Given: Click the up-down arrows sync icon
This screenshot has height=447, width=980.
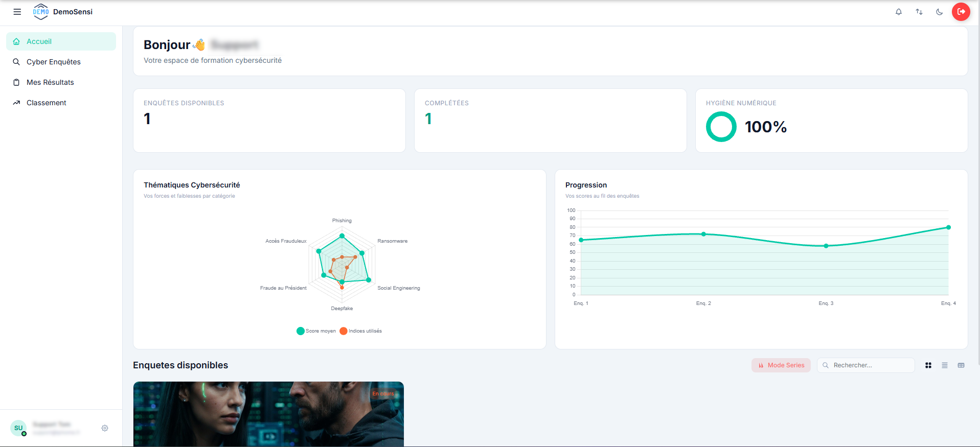Looking at the screenshot, I should tap(919, 12).
